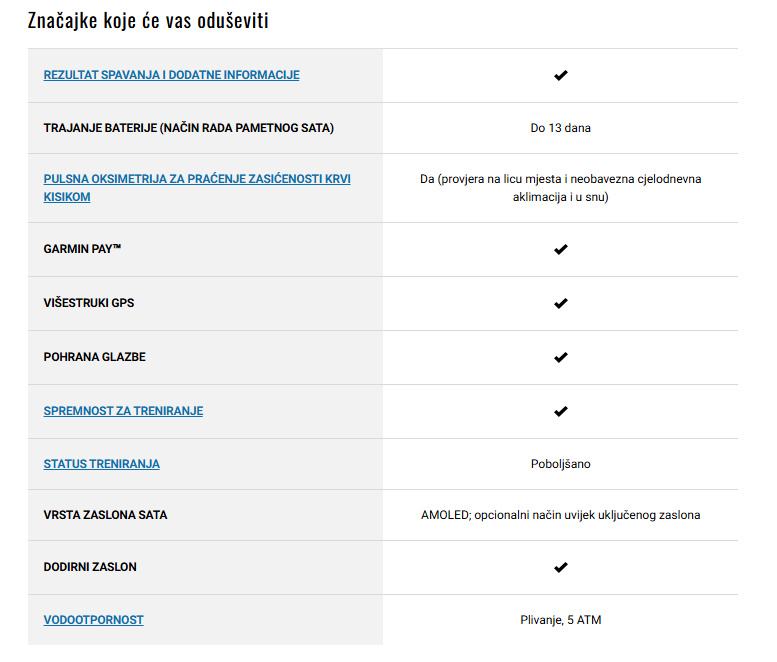The image size is (777, 662).
Task: Open the Rezultat spavanja i dodatne informacije link
Action: point(171,75)
